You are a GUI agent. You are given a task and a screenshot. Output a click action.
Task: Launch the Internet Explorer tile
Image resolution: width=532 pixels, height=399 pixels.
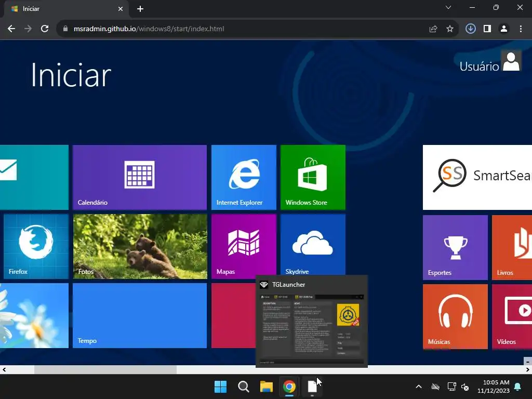pos(244,177)
